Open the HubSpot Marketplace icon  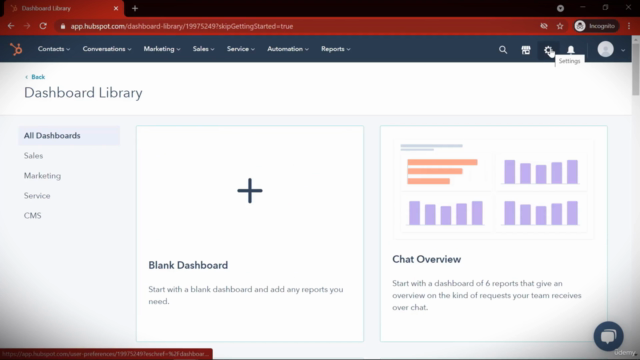point(526,50)
